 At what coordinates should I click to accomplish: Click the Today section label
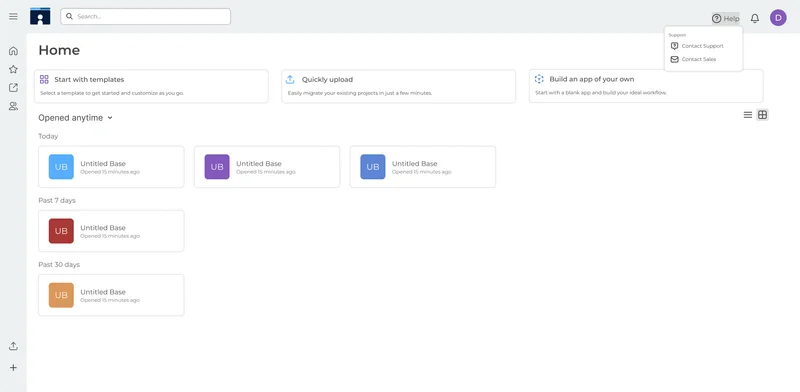[x=48, y=136]
